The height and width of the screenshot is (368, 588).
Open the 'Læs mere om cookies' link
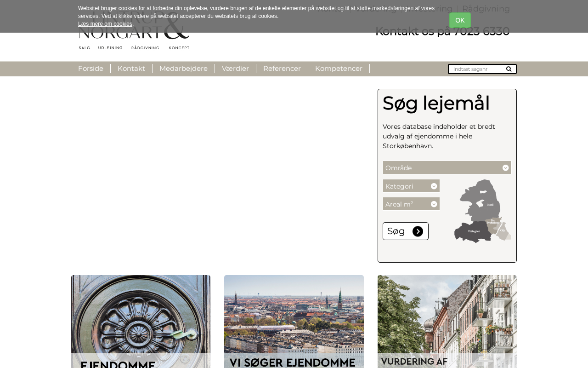click(x=105, y=24)
